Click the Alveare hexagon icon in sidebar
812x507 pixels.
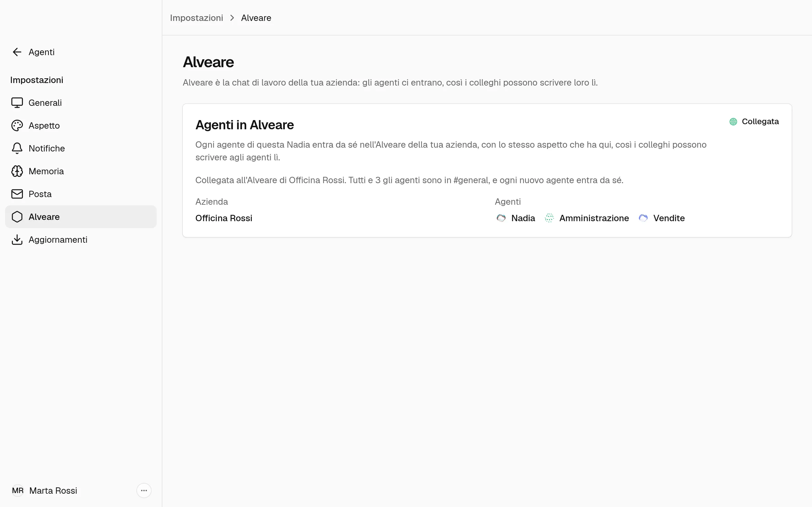click(17, 217)
